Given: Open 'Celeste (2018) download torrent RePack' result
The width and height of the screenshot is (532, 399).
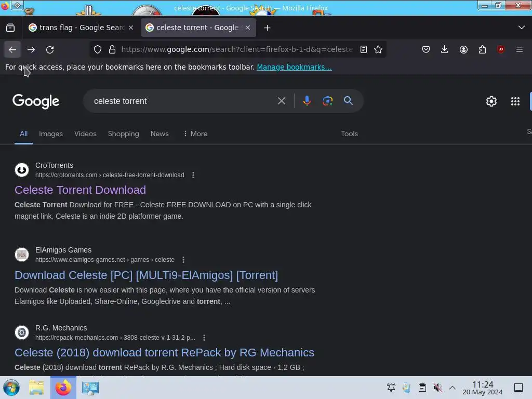Looking at the screenshot, I should [164, 353].
